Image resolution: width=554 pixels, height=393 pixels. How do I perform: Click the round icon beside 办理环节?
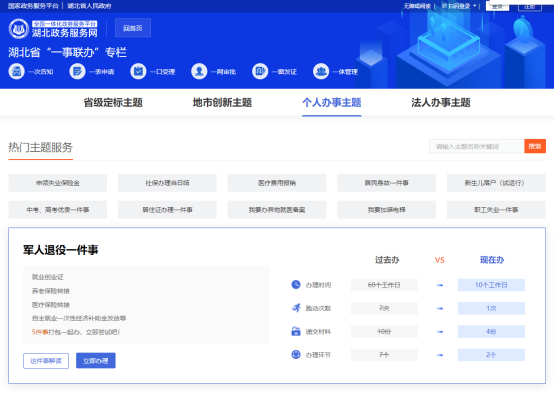296,354
